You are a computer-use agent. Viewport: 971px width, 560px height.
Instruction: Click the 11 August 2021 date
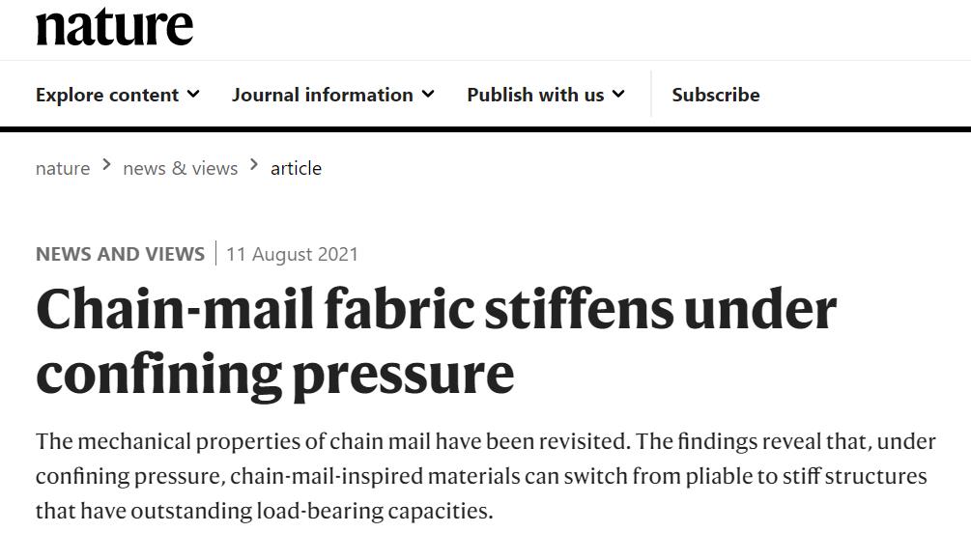[292, 254]
